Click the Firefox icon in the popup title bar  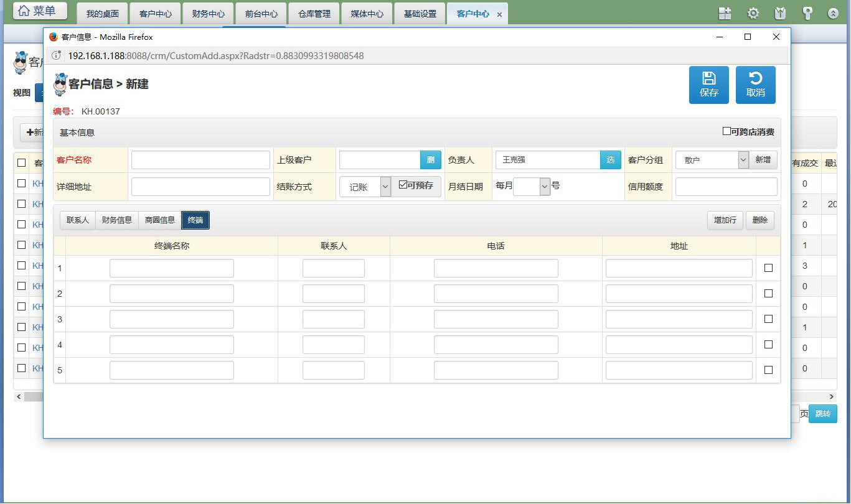click(x=54, y=37)
